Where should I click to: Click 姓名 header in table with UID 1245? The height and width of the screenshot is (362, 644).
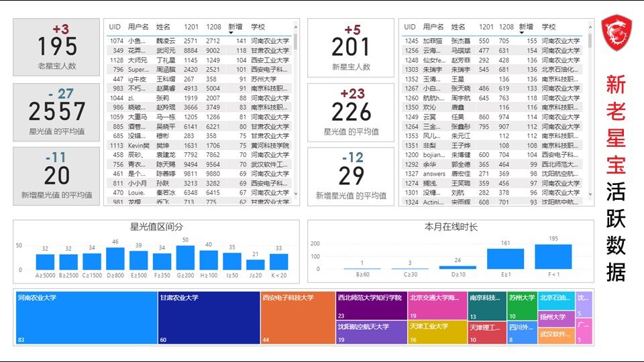(x=458, y=27)
